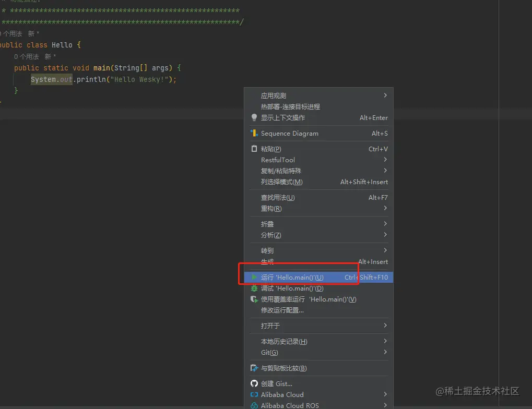Run 'Hello.main()' from the context menu
Screen dimensions: 532x409
318,278
